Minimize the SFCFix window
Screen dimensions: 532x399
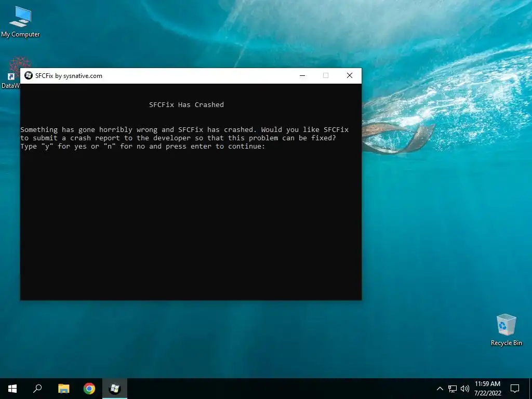tap(302, 76)
